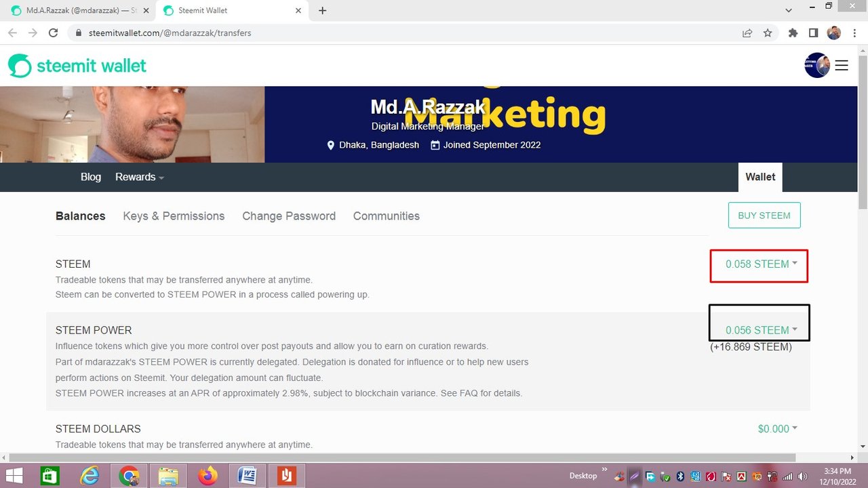Click the Action Center flag tray icon
This screenshot has width=868, height=488.
(726, 476)
